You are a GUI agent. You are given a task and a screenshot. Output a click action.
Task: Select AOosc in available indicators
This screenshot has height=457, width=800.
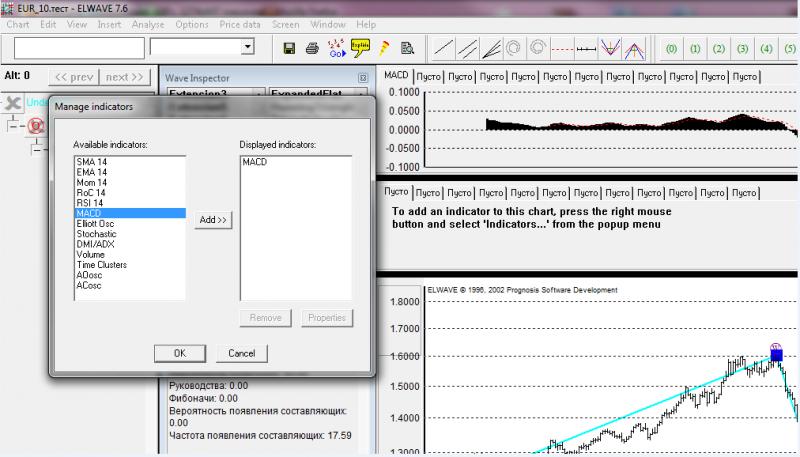pyautogui.click(x=130, y=275)
